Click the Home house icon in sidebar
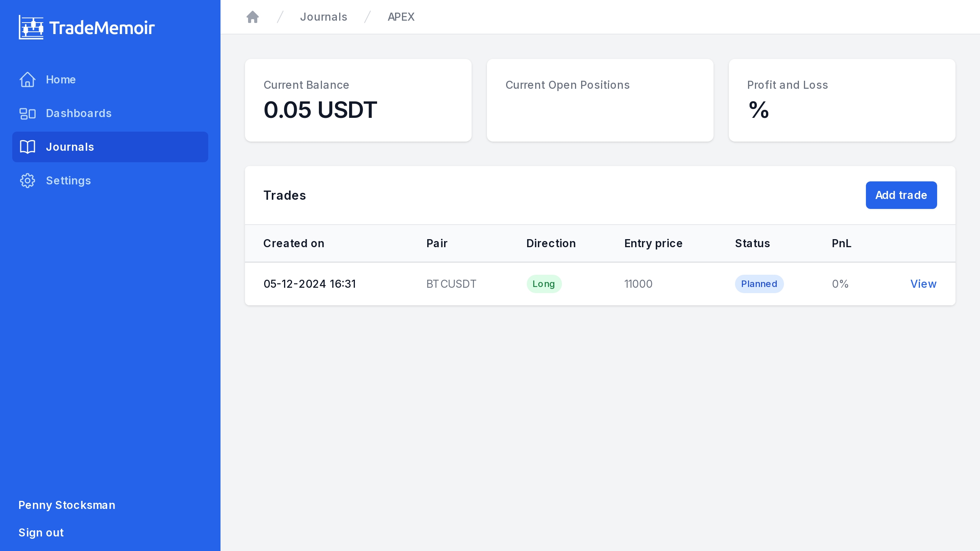Viewport: 980px width, 551px height. point(28,80)
